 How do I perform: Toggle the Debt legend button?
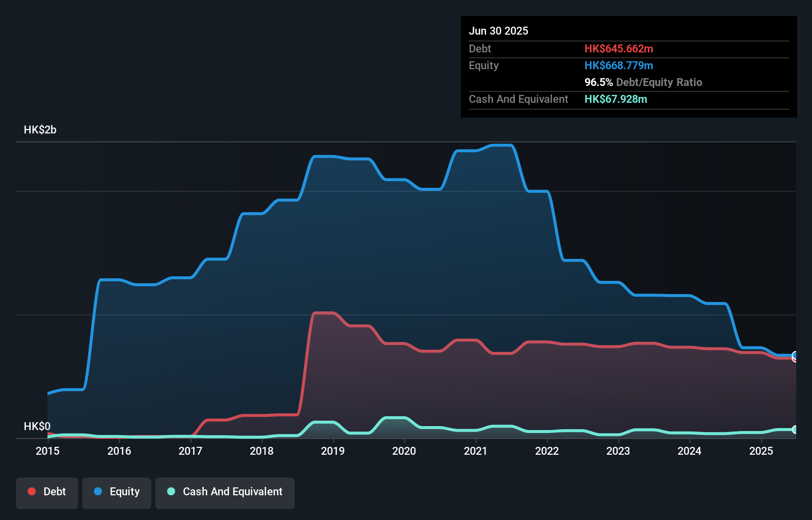point(47,493)
